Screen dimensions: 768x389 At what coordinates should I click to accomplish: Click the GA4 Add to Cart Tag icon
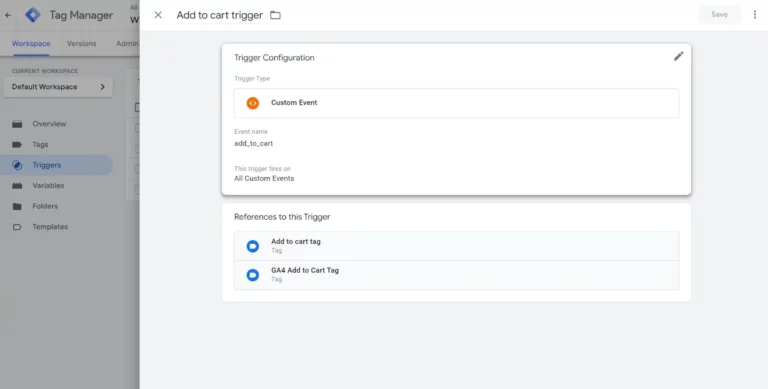click(253, 275)
